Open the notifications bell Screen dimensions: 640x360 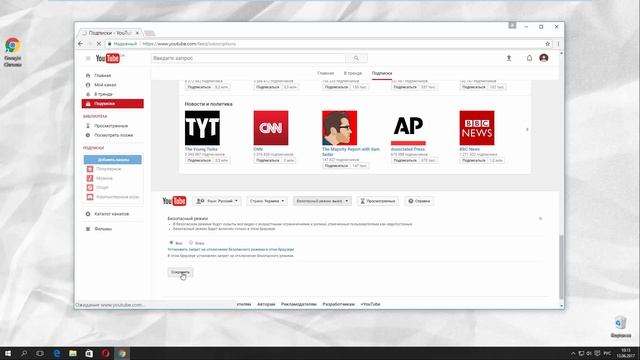point(529,58)
